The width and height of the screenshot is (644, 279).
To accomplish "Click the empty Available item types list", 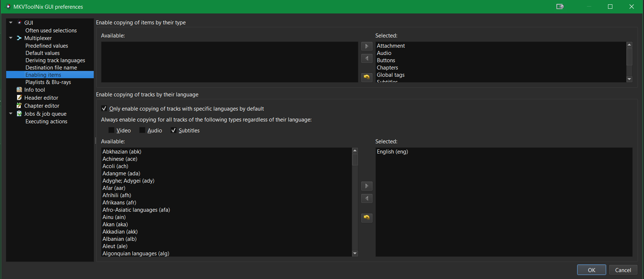I will pyautogui.click(x=229, y=62).
